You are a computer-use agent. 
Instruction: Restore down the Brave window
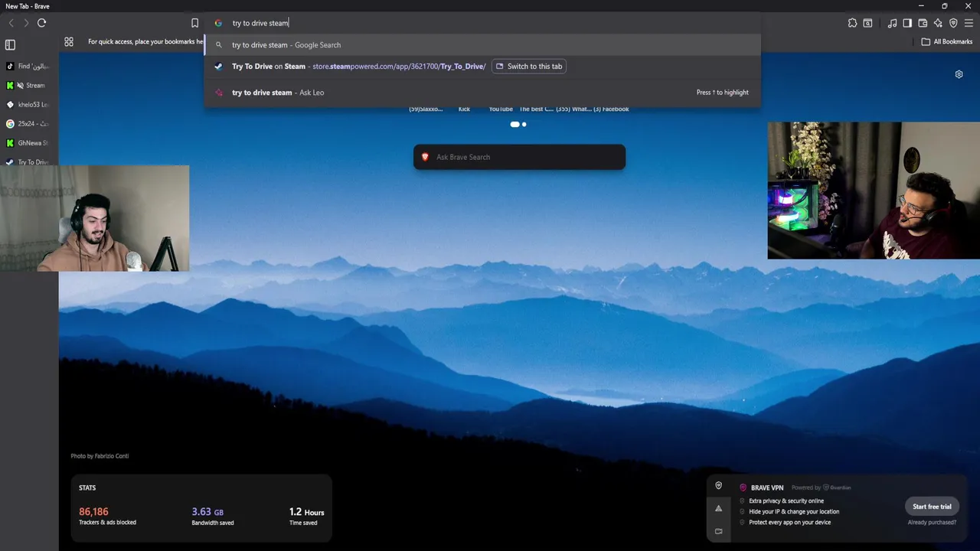click(944, 6)
